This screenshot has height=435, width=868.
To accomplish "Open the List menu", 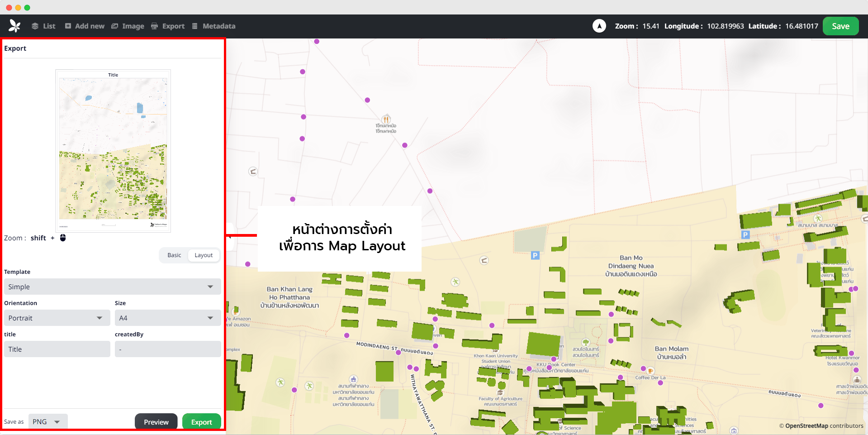I will (x=43, y=26).
